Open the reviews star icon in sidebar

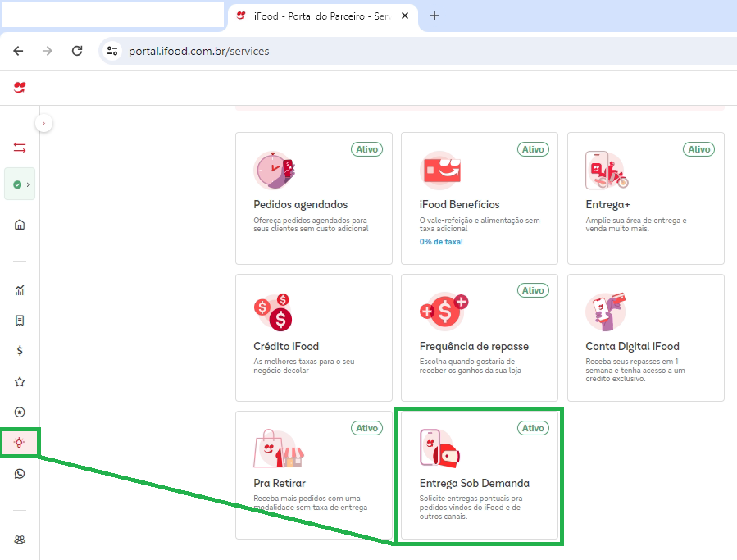[20, 381]
